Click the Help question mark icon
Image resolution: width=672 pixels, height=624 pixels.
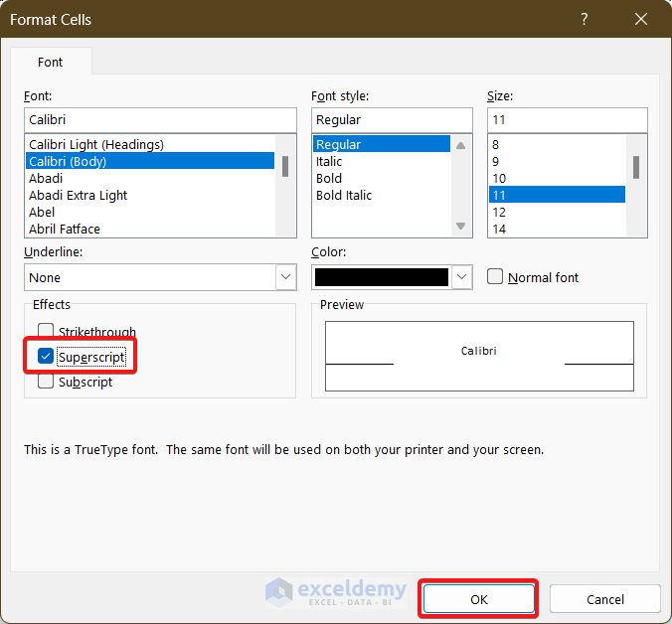pos(584,19)
